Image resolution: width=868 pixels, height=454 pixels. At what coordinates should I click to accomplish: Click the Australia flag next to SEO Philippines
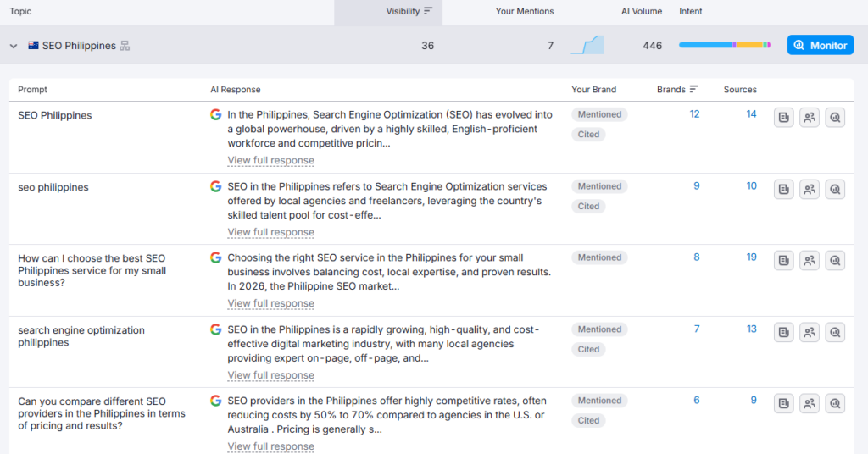33,46
